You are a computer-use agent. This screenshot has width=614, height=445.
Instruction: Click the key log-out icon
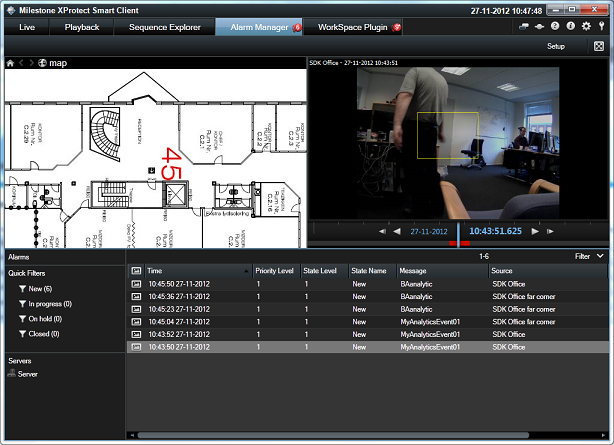tap(601, 26)
